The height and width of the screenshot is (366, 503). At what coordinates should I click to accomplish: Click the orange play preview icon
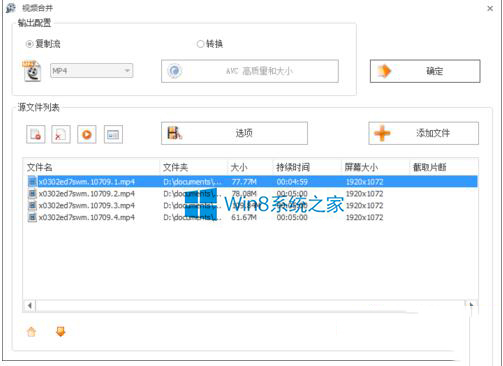pyautogui.click(x=87, y=134)
